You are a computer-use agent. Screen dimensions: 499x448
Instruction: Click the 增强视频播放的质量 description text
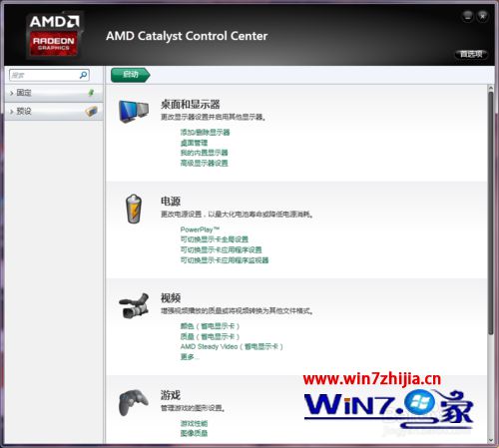(x=238, y=311)
